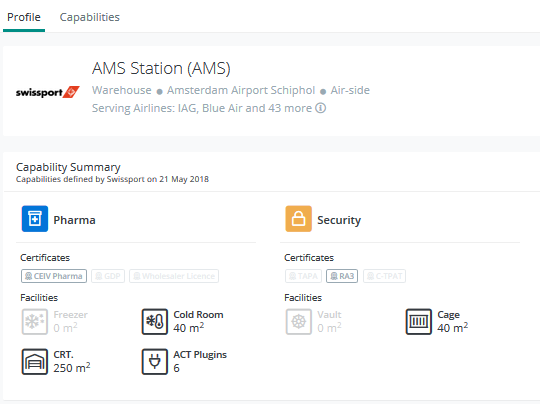
Task: Click the greyed-out Freezer snowflake icon
Action: pyautogui.click(x=35, y=322)
